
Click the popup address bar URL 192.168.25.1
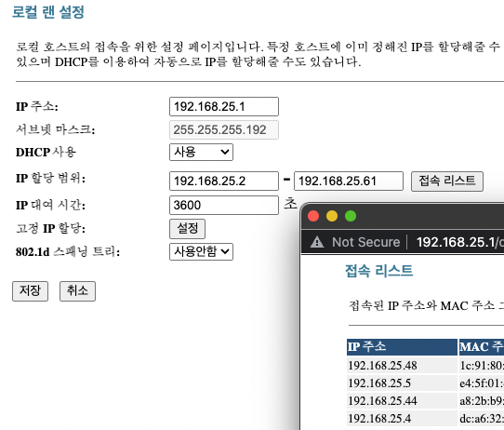[459, 242]
